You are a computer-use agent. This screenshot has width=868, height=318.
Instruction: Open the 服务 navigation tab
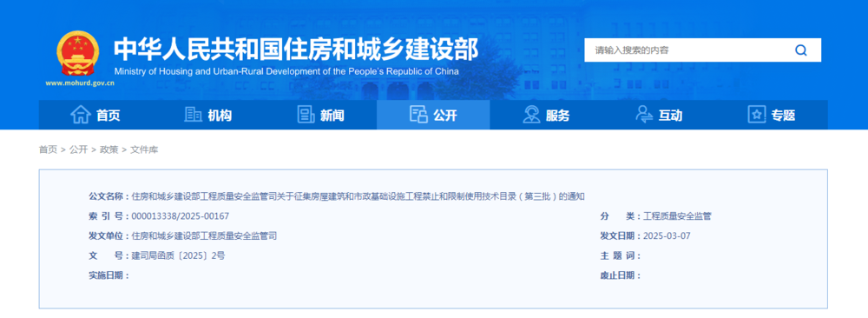point(546,115)
